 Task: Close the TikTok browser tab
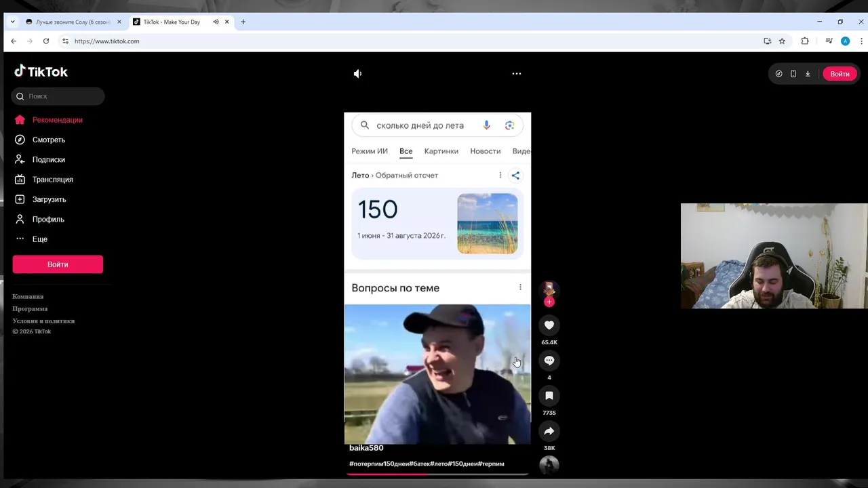coord(227,22)
